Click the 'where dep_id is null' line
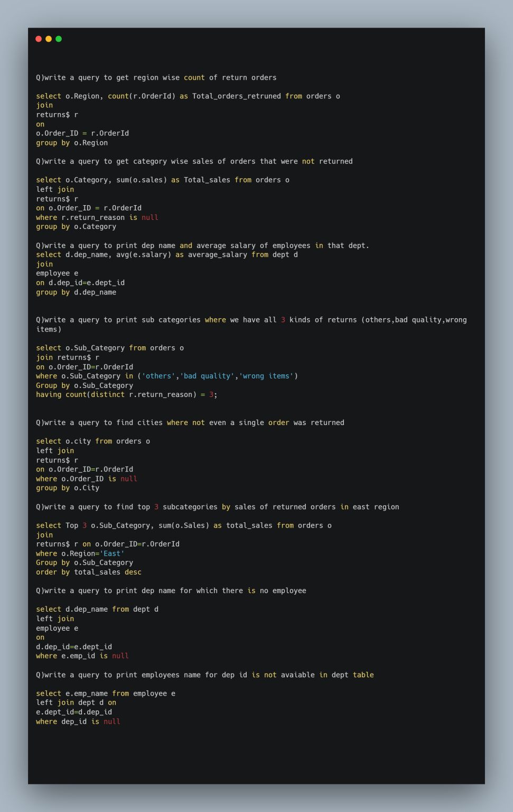 (x=78, y=722)
